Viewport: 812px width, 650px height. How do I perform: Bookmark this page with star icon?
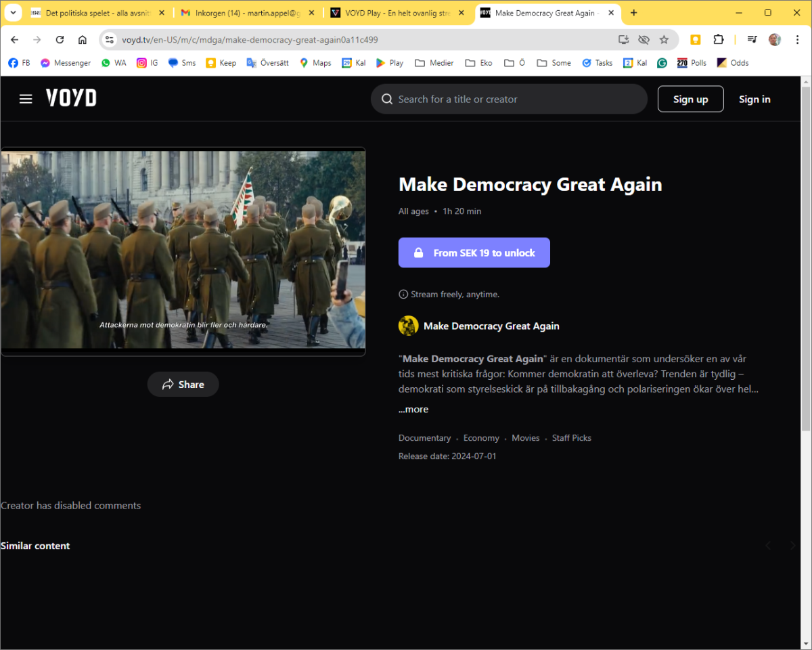(x=664, y=40)
